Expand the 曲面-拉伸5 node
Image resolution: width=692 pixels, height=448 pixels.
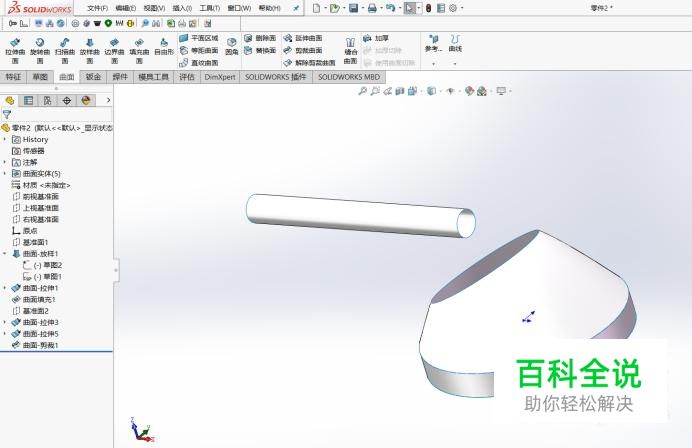(x=5, y=334)
